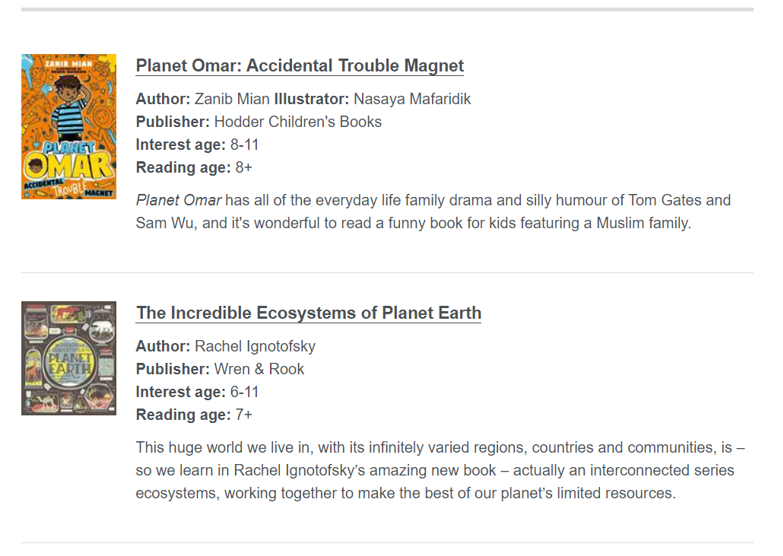The image size is (783, 556).
Task: Click publisher Hodder Children's Books
Action: (298, 122)
